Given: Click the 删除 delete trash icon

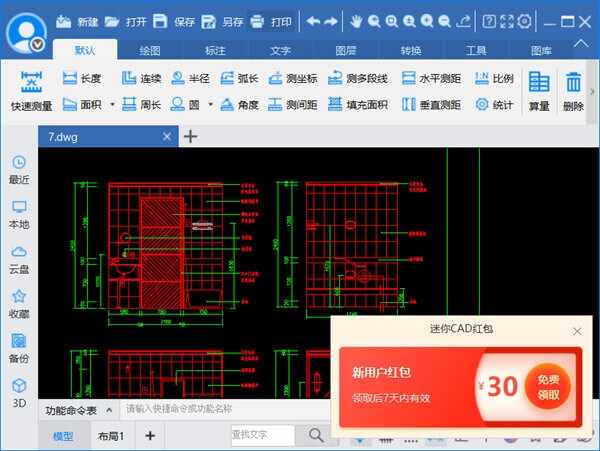Looking at the screenshot, I should pyautogui.click(x=573, y=91).
